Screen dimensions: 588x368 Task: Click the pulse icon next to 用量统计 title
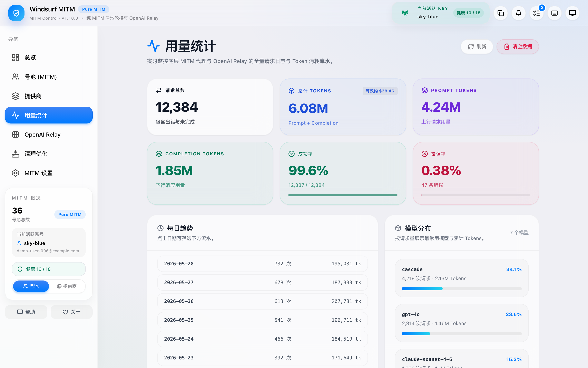(154, 46)
